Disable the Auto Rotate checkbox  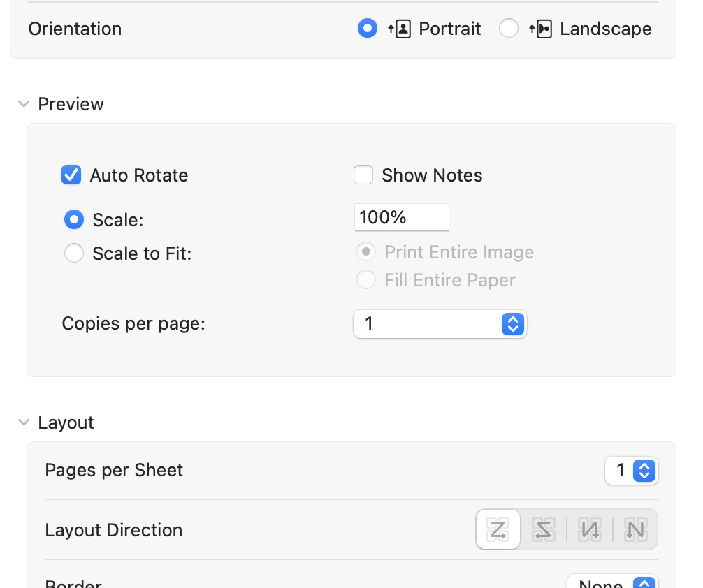[71, 175]
